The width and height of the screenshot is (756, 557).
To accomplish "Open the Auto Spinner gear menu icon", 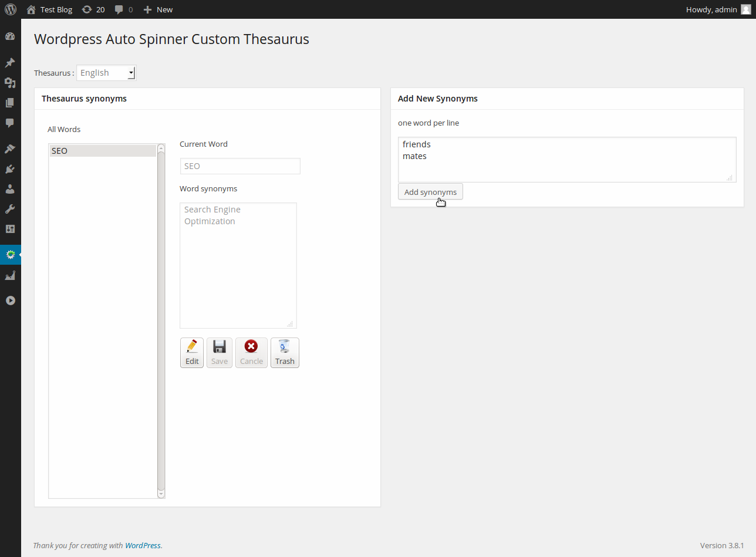I will (x=10, y=255).
